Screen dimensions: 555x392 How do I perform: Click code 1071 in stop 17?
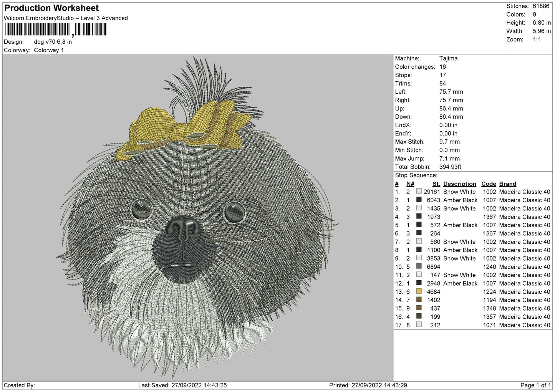pos(489,325)
